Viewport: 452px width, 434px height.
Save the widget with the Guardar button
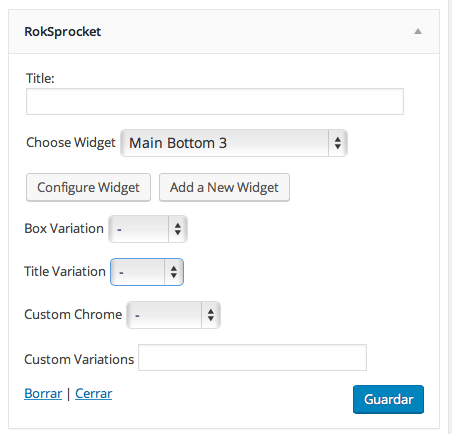click(x=388, y=399)
